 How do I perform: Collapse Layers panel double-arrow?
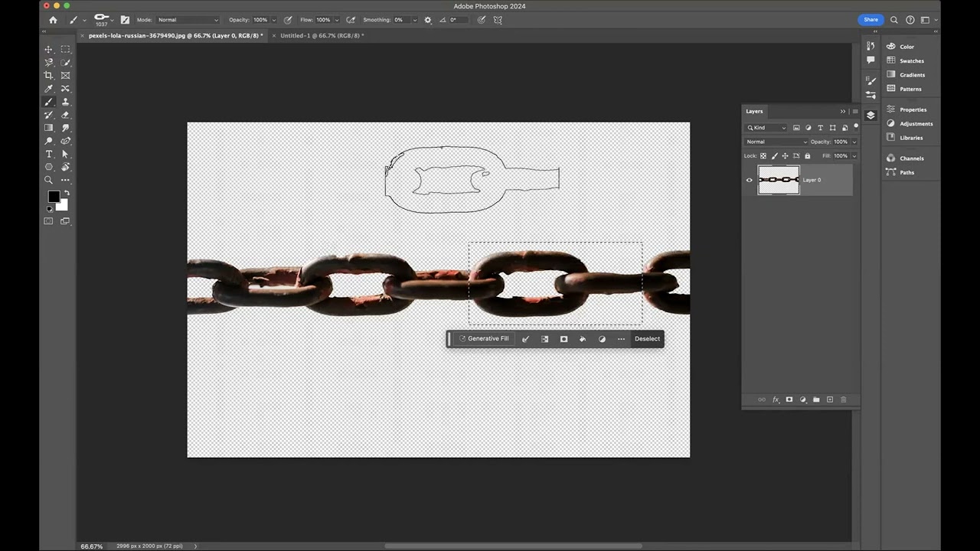pos(843,112)
